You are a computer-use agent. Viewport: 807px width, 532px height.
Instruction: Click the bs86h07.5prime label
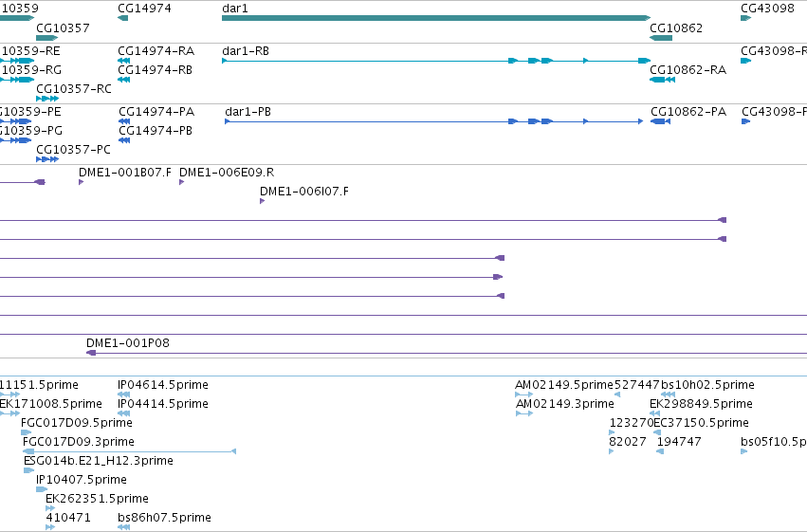(164, 518)
